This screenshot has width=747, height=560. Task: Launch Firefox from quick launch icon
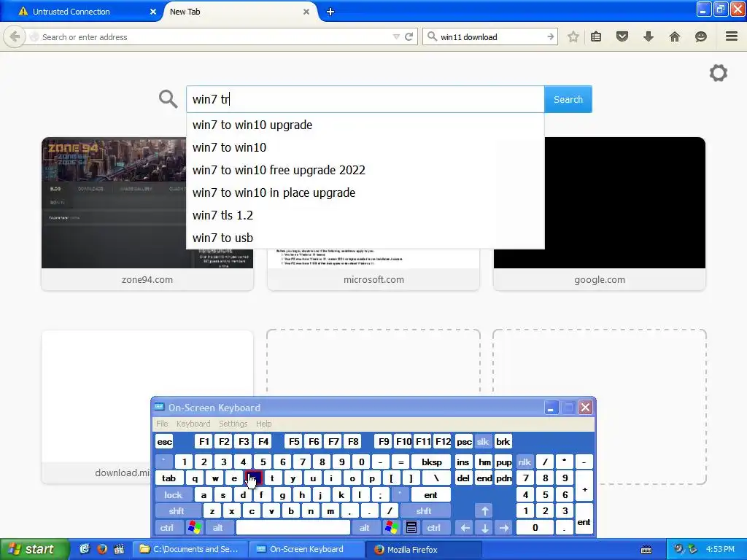102,549
